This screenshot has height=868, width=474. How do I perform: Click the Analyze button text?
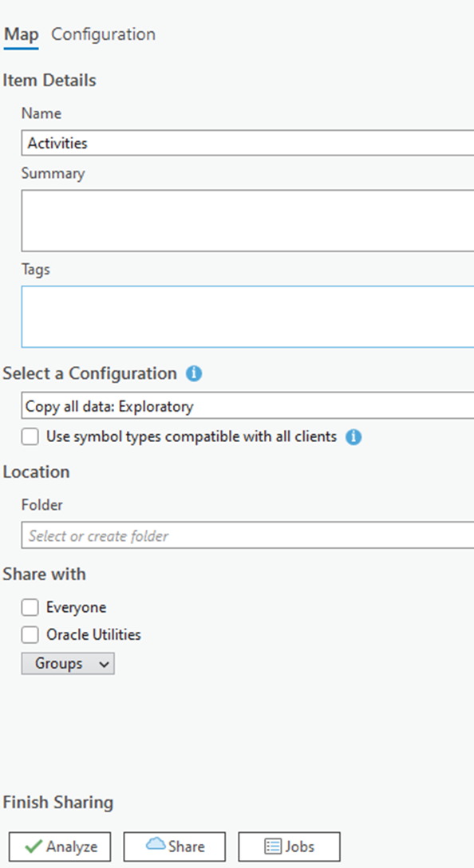coord(72,847)
